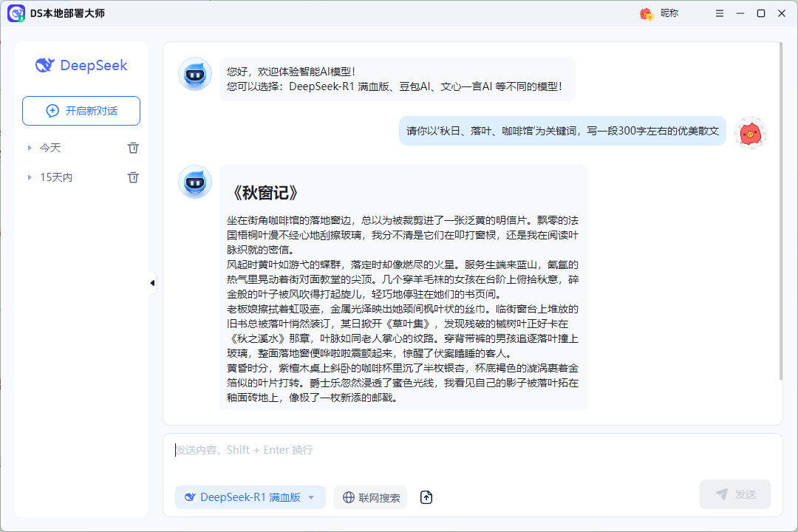
Task: Start a new chat with 开启新对话
Action: click(x=81, y=110)
